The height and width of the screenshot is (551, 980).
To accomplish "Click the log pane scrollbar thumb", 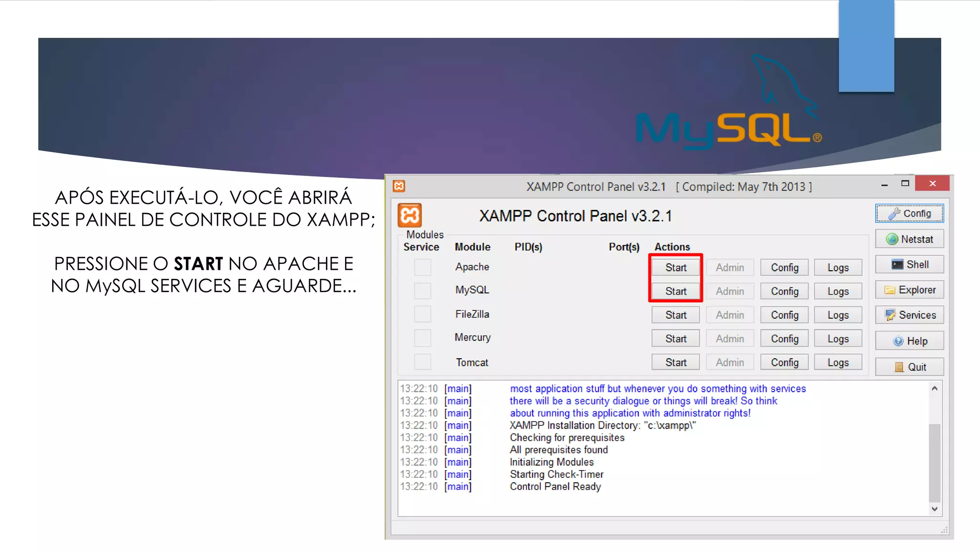I will point(935,463).
